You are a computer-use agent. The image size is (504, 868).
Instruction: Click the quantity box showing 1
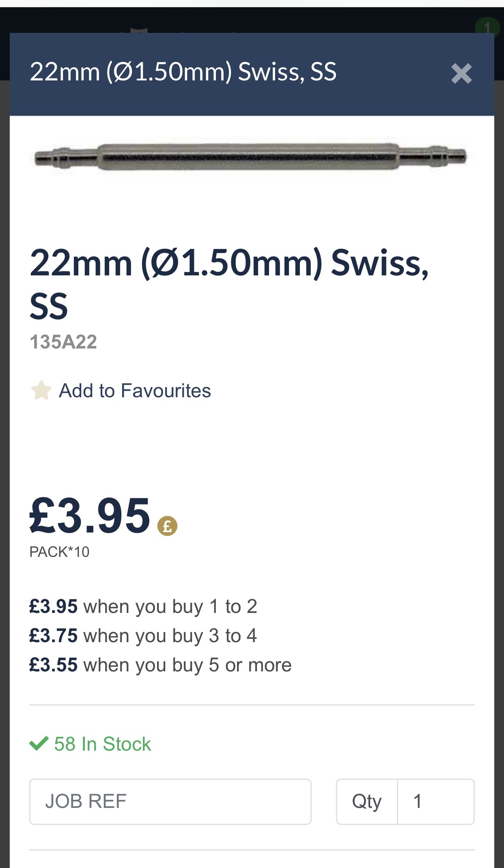pos(435,801)
